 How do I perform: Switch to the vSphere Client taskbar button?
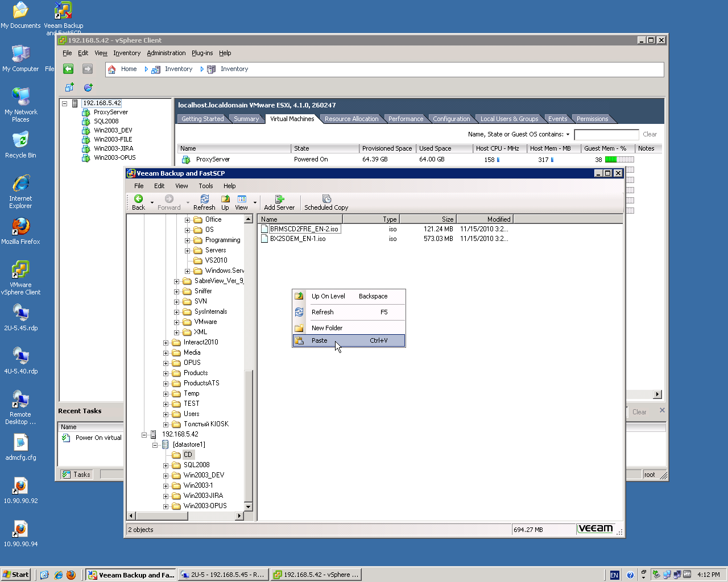click(316, 575)
